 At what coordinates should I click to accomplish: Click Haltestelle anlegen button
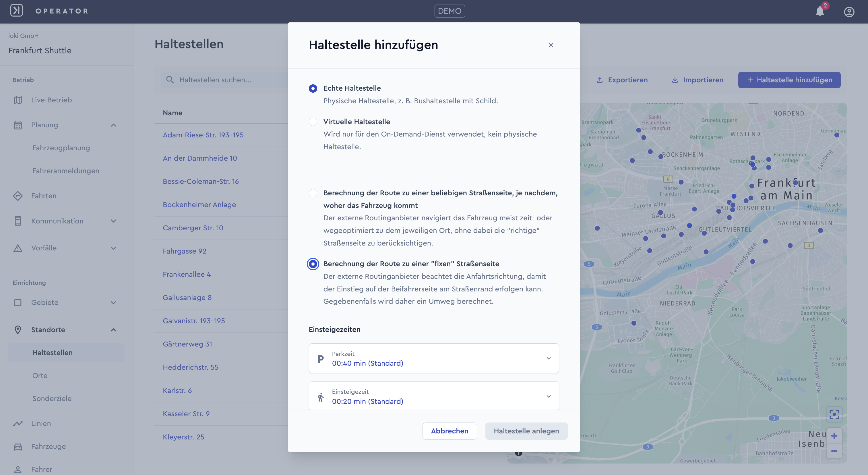click(x=526, y=431)
